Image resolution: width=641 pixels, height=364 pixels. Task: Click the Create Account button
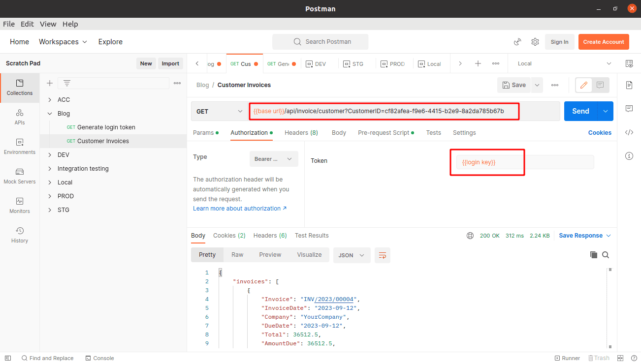(x=604, y=42)
